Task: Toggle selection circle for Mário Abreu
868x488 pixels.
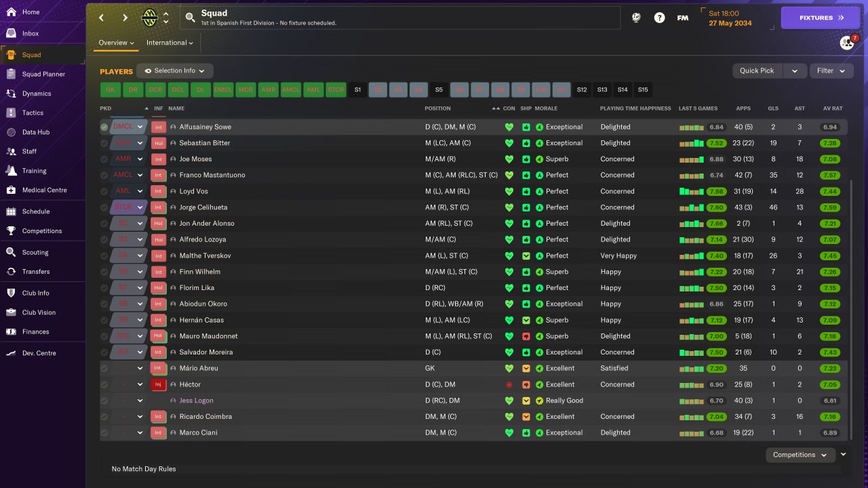Action: pyautogui.click(x=104, y=368)
